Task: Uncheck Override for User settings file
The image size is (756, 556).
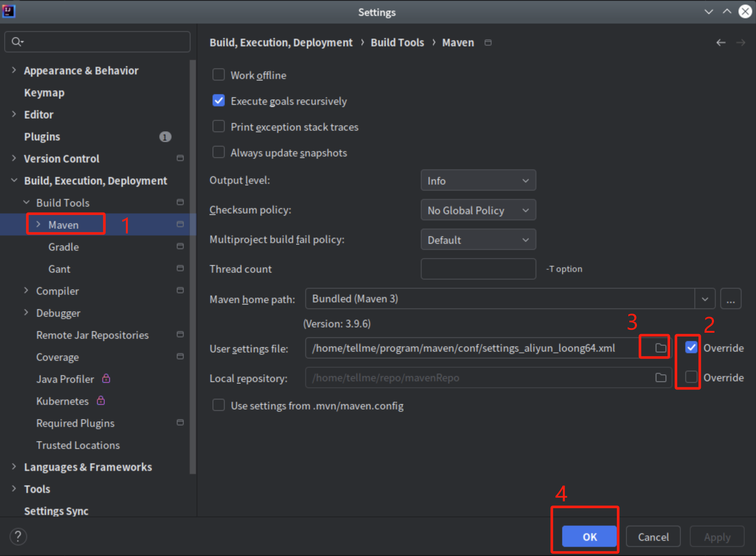Action: pos(691,348)
